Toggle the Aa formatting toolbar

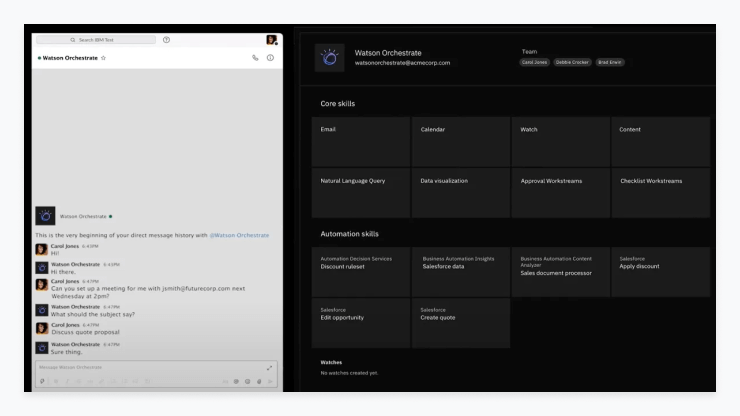tap(225, 381)
